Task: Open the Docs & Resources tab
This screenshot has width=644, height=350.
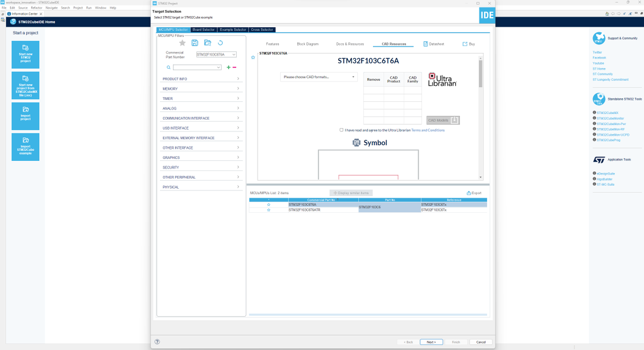Action: (x=350, y=44)
